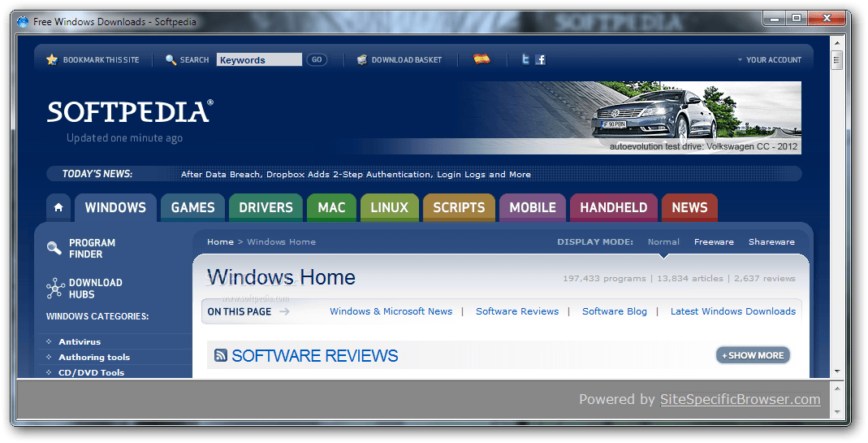The height and width of the screenshot is (443, 868).
Task: Switch to the Mac tab
Action: point(331,207)
